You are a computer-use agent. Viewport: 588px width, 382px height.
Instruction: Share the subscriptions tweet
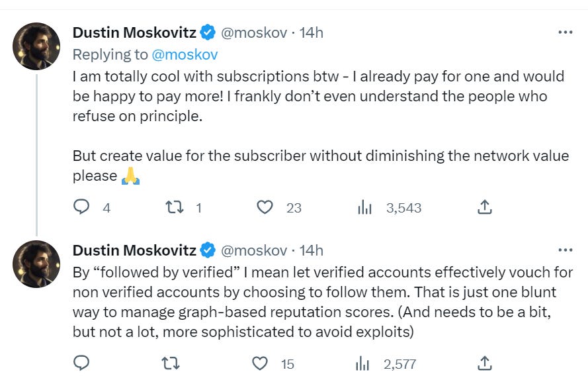point(485,207)
